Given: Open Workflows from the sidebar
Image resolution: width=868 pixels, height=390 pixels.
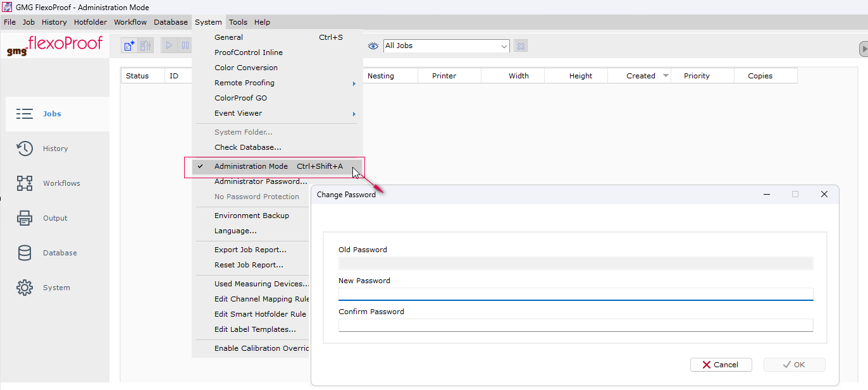Looking at the screenshot, I should pos(58,183).
